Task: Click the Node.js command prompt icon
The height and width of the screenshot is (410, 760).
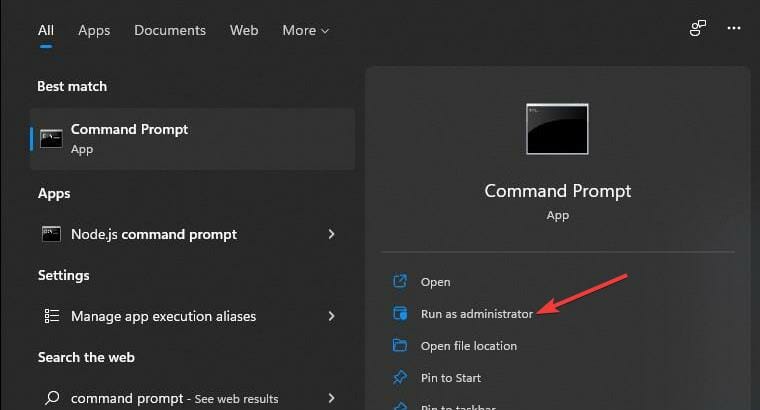Action: click(51, 234)
